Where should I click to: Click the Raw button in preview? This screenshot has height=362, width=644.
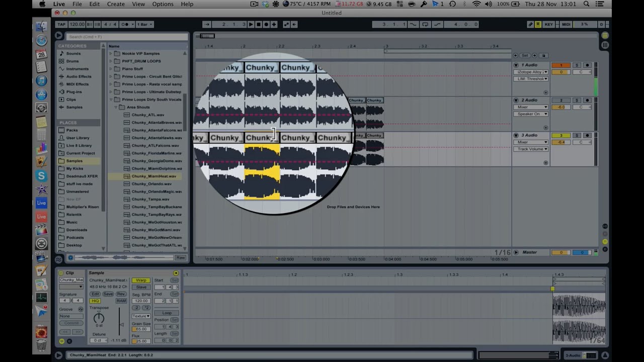pos(180,257)
